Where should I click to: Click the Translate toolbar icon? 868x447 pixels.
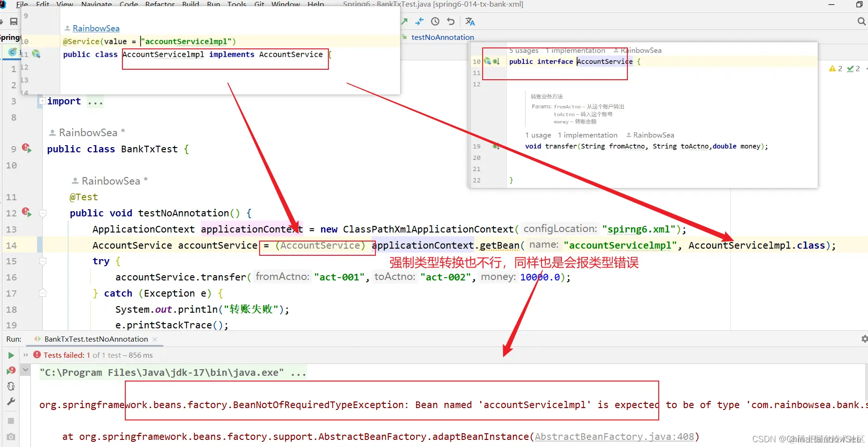coord(470,21)
